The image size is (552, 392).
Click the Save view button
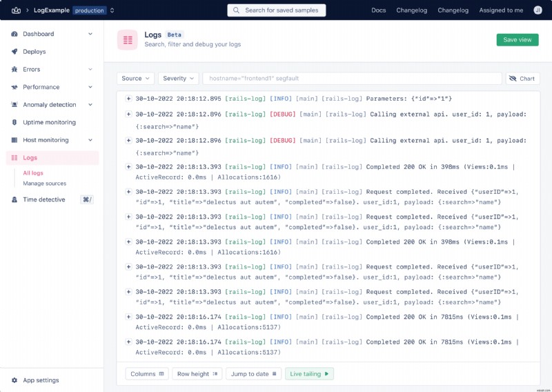coord(517,40)
